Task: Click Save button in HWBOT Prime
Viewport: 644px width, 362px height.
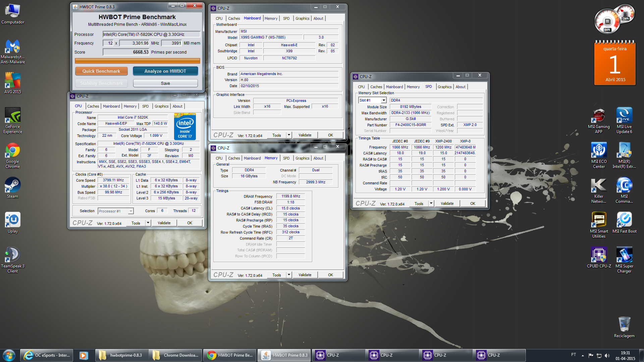Action: tap(165, 83)
